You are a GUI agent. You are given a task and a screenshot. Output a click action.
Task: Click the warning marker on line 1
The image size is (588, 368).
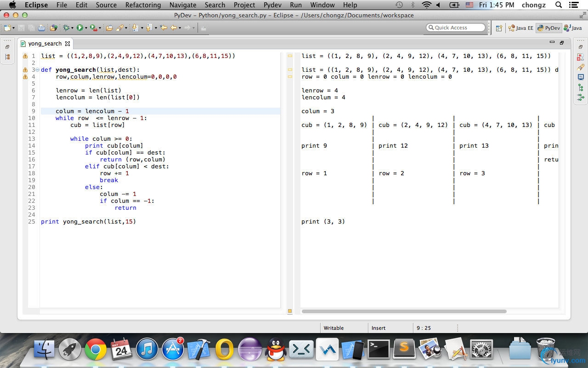click(x=25, y=56)
